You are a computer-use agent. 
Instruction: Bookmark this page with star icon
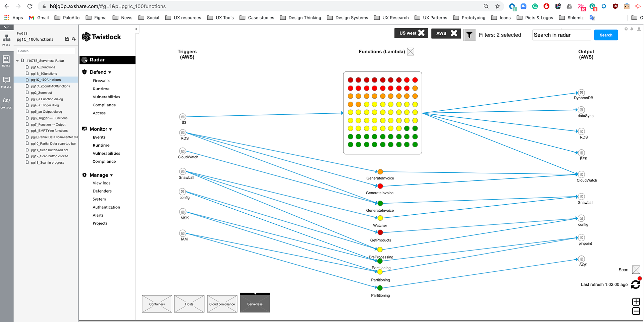click(x=497, y=6)
